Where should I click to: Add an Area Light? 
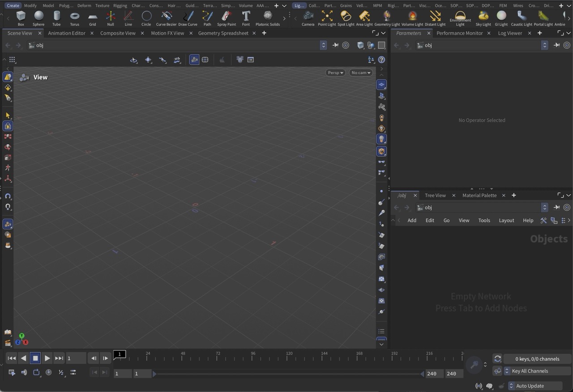coord(364,18)
